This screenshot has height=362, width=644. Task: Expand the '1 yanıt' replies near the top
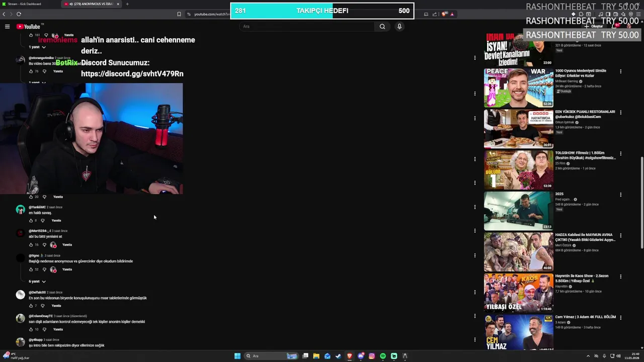click(37, 47)
